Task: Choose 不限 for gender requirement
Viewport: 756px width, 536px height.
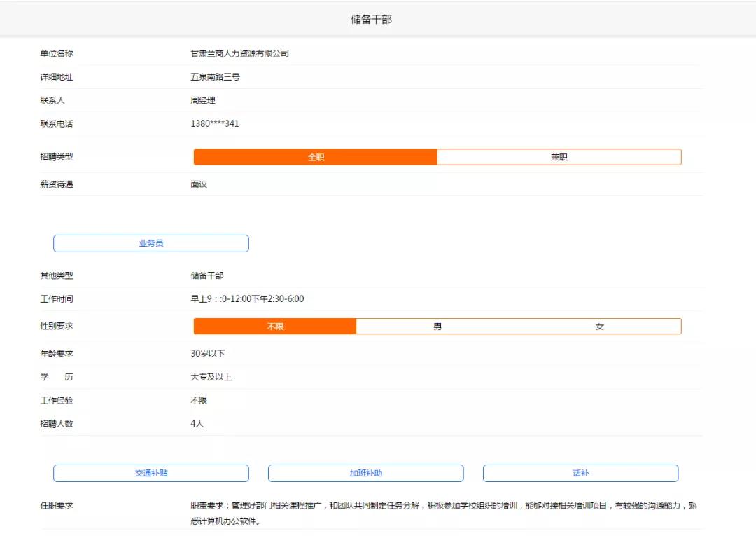Action: point(275,327)
